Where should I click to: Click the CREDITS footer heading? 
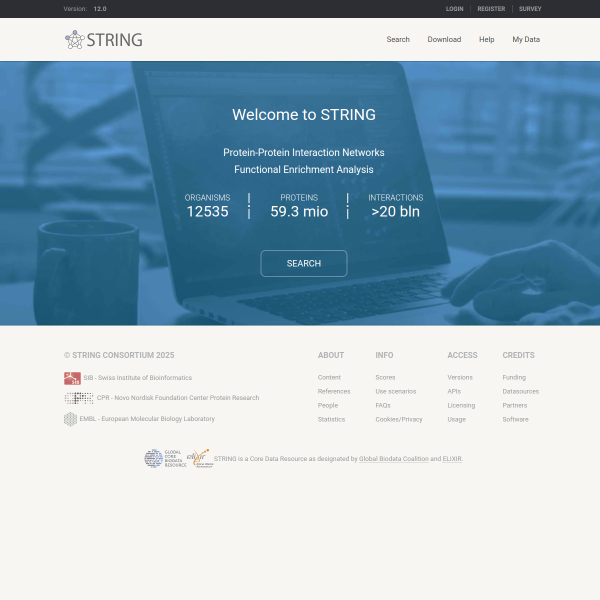[x=518, y=355]
